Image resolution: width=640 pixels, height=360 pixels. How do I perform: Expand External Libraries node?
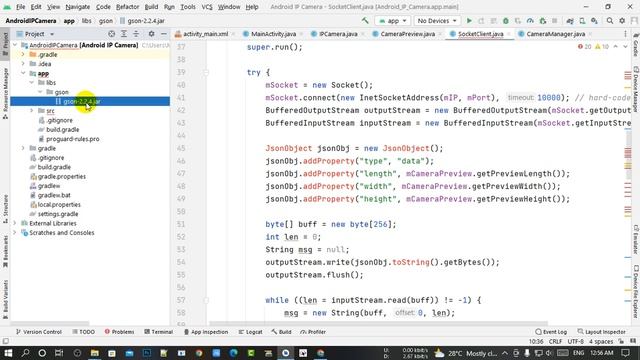16,223
